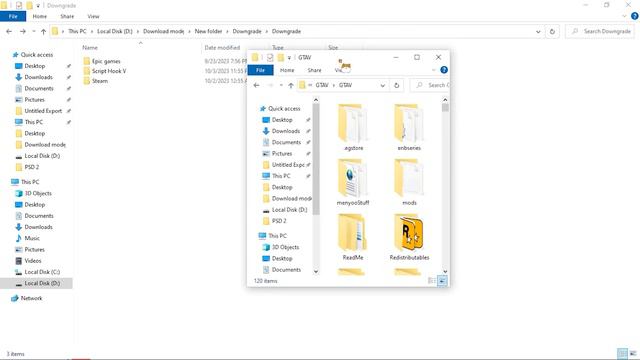640x360 pixels.
Task: Switch GTAV window to details view
Action: (x=431, y=281)
